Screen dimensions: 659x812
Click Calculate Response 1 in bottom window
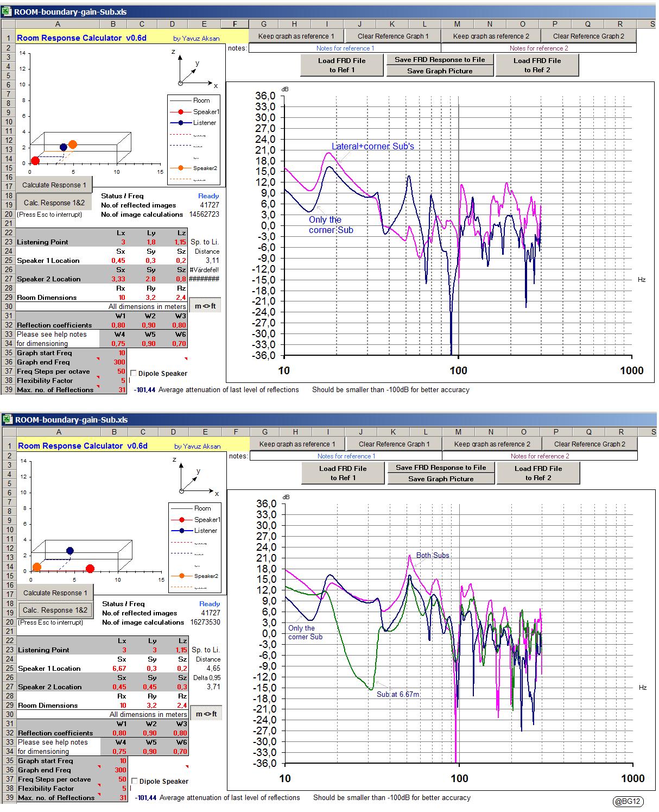[55, 593]
